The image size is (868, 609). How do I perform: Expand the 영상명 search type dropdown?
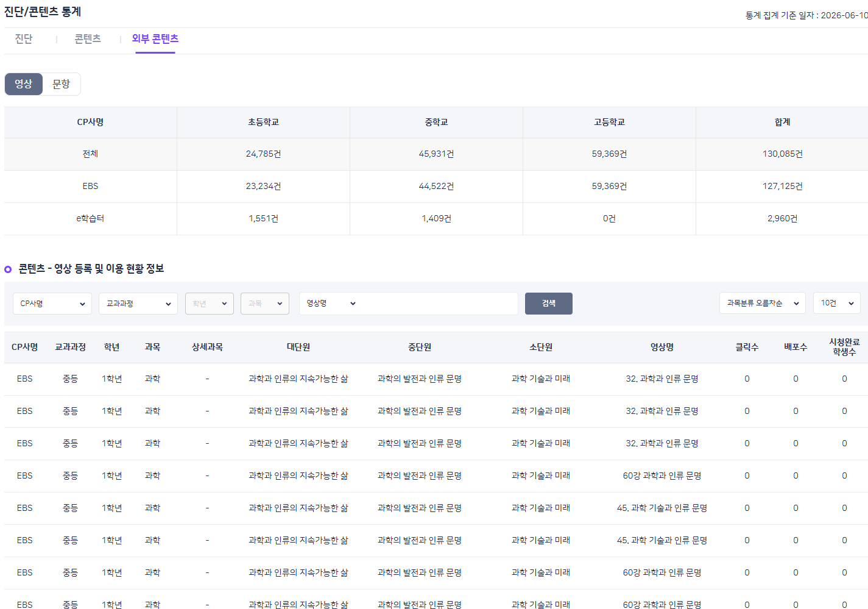(331, 304)
